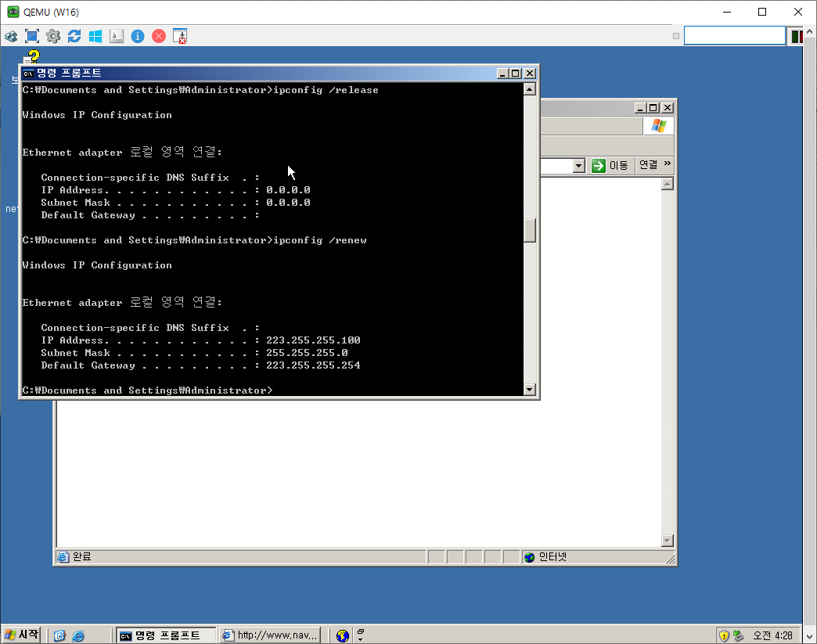This screenshot has width=817, height=644.
Task: Click the Windows logo key icon in the toolbar
Action: [x=95, y=37]
